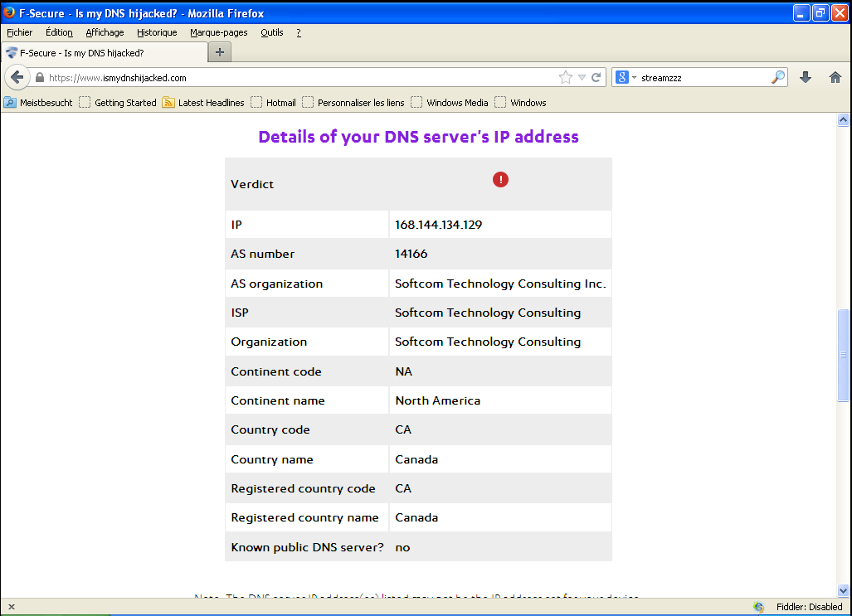Screen dimensions: 852x616
Task: Click the 'North America' table cell
Action: [x=500, y=400]
